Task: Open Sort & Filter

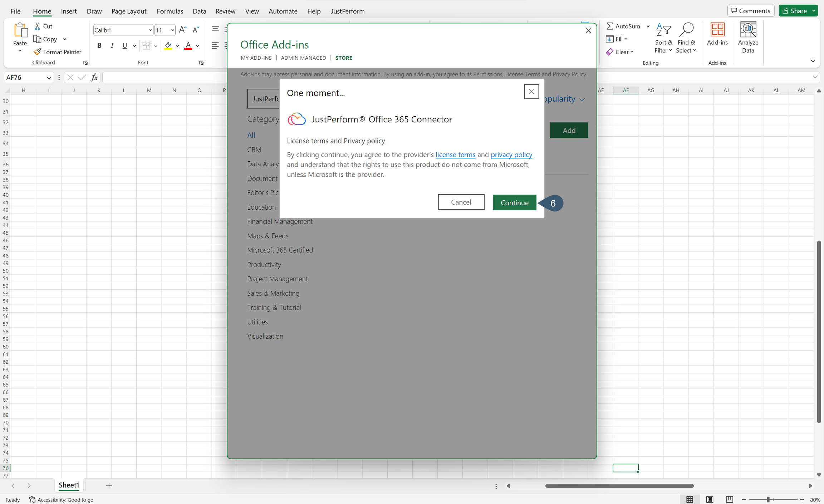Action: pos(663,37)
